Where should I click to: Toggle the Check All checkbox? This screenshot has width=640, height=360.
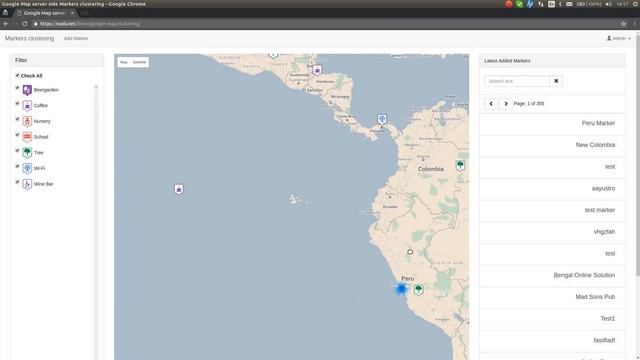point(17,76)
